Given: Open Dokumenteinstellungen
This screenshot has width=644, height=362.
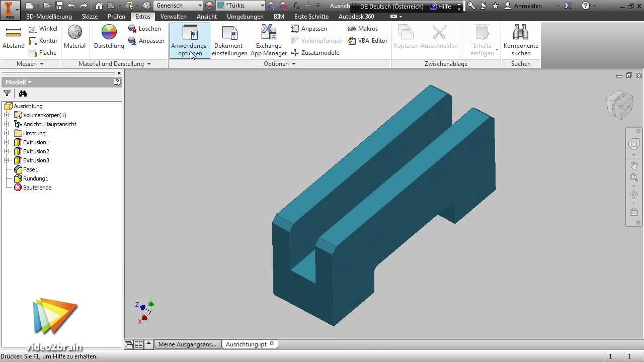Looking at the screenshot, I should click(x=230, y=40).
